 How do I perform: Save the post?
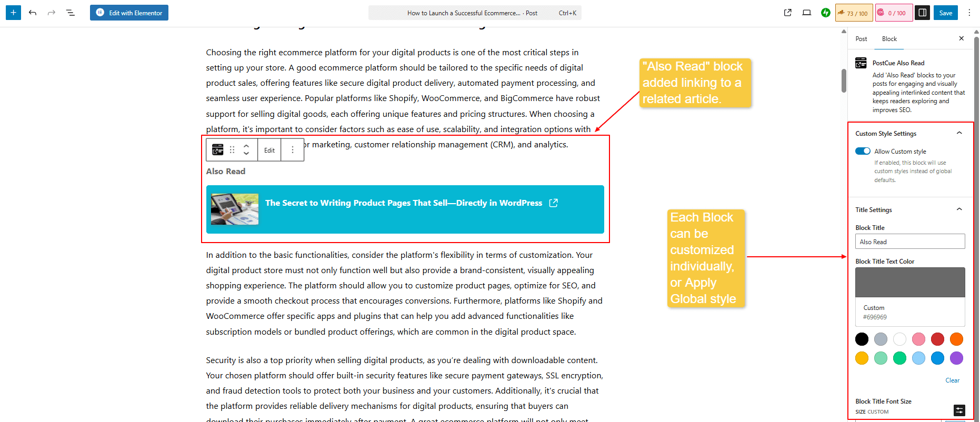(946, 13)
